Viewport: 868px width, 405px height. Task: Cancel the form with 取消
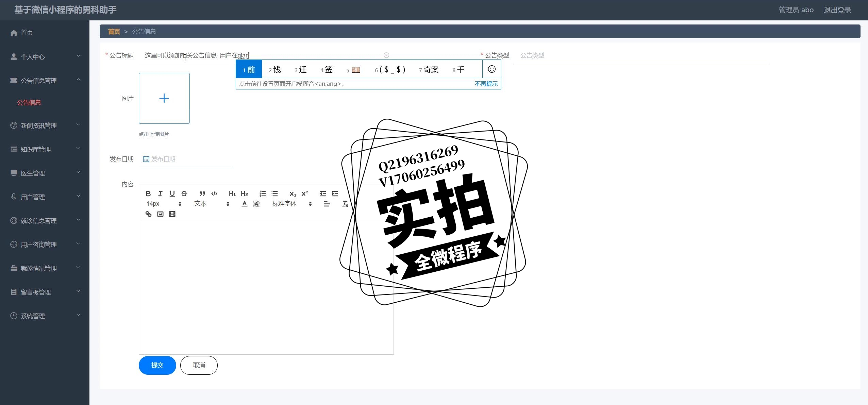coord(199,365)
